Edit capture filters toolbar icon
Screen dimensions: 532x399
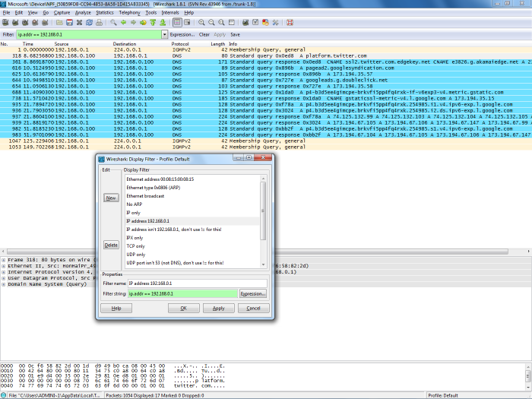point(245,23)
